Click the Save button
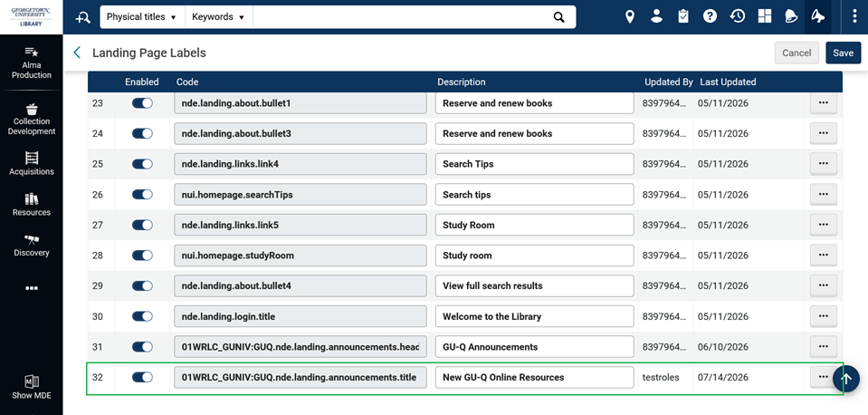This screenshot has width=868, height=415. click(843, 53)
